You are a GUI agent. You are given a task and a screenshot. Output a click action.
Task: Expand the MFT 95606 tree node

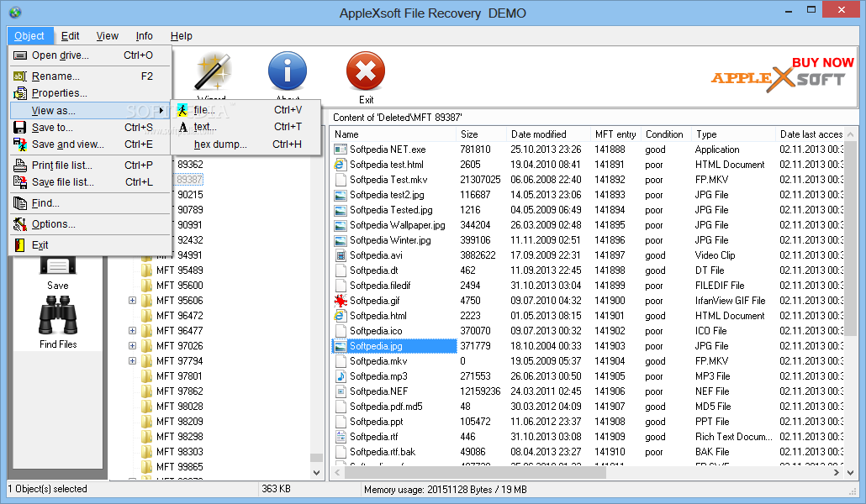pyautogui.click(x=133, y=301)
